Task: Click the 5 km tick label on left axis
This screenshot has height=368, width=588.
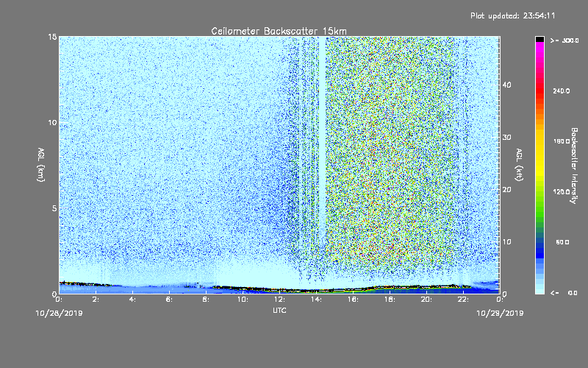Action: (54, 208)
